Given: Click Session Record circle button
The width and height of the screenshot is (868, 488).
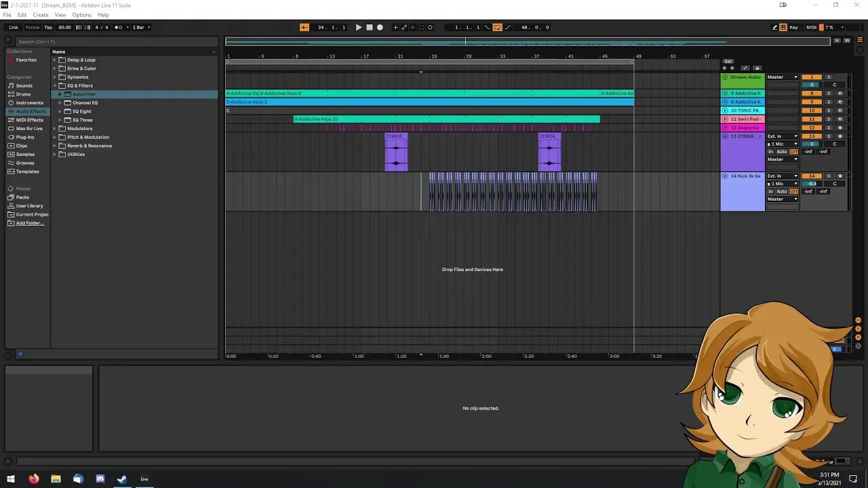Looking at the screenshot, I should click(430, 27).
